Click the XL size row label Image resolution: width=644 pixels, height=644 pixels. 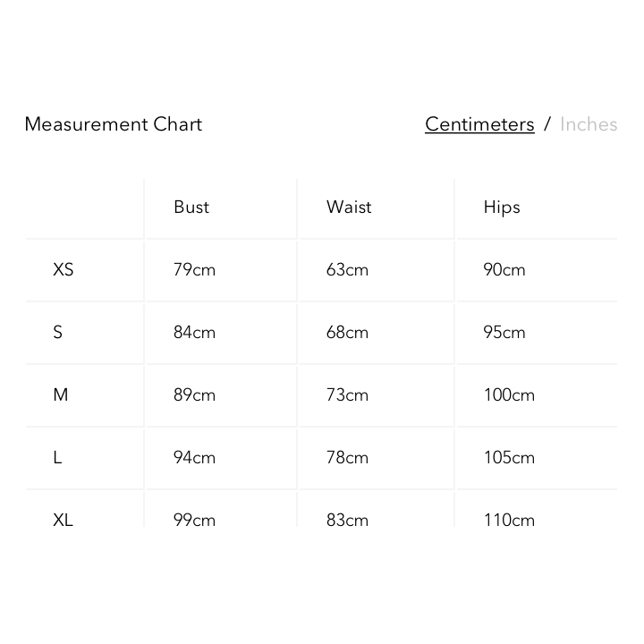point(64,519)
